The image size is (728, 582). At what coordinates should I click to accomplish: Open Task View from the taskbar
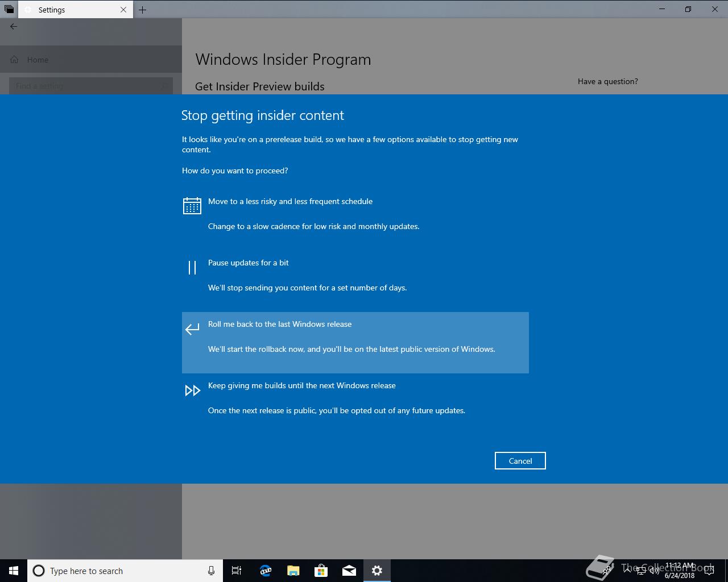[237, 571]
